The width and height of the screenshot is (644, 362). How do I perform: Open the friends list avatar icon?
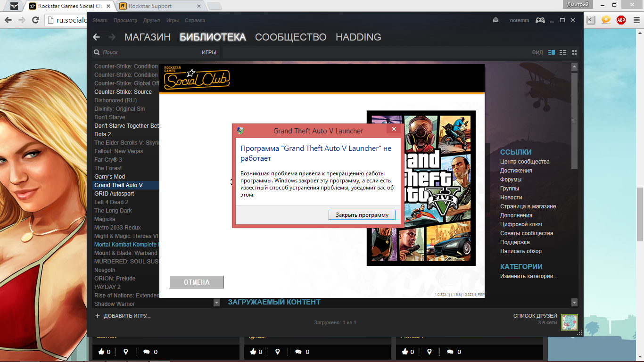569,322
